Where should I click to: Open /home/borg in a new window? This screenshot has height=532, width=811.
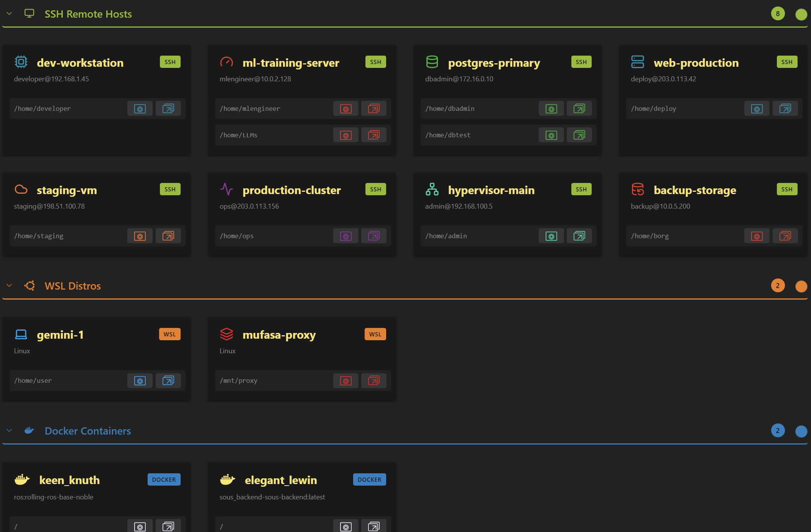tap(785, 236)
